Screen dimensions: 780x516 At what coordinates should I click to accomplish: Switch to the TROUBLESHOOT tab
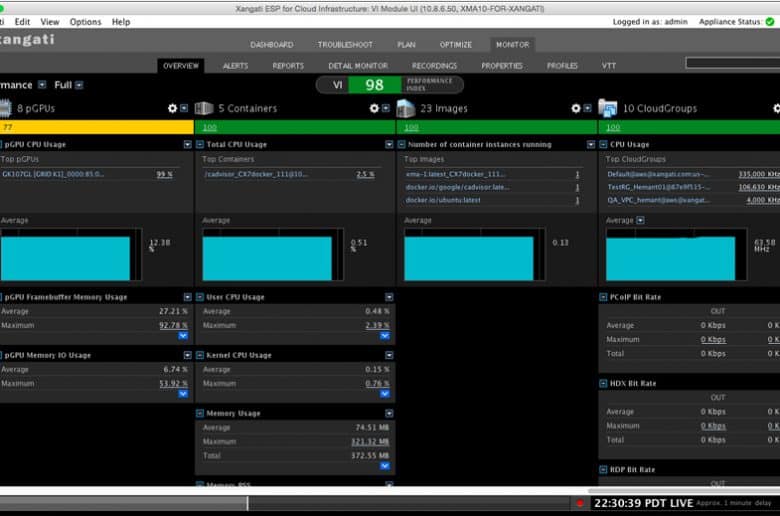point(345,45)
